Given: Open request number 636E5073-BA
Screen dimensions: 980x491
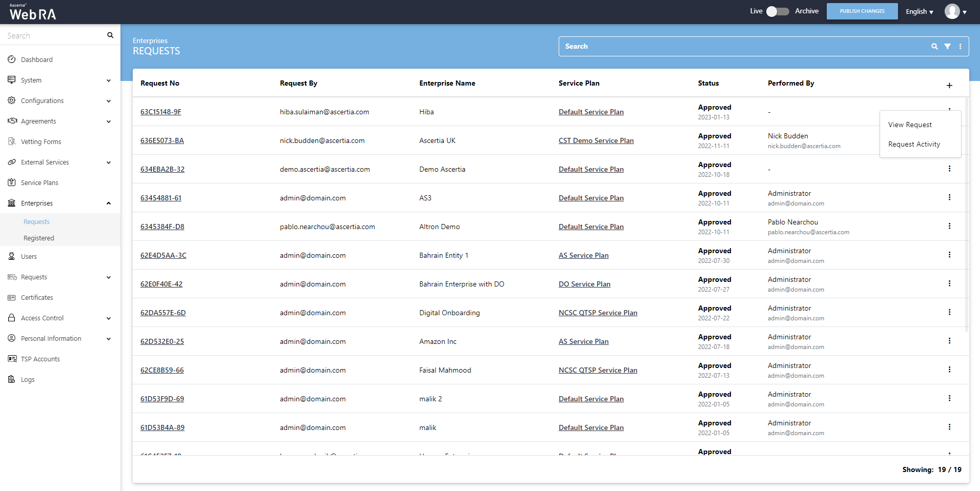Looking at the screenshot, I should [162, 140].
